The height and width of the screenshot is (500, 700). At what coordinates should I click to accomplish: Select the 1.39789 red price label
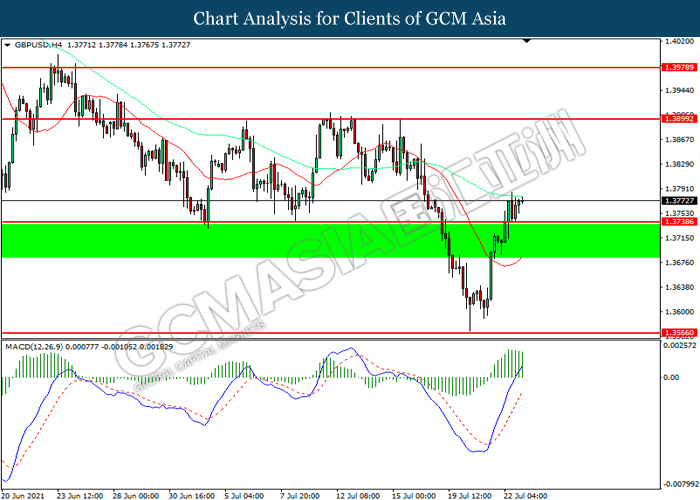click(679, 67)
